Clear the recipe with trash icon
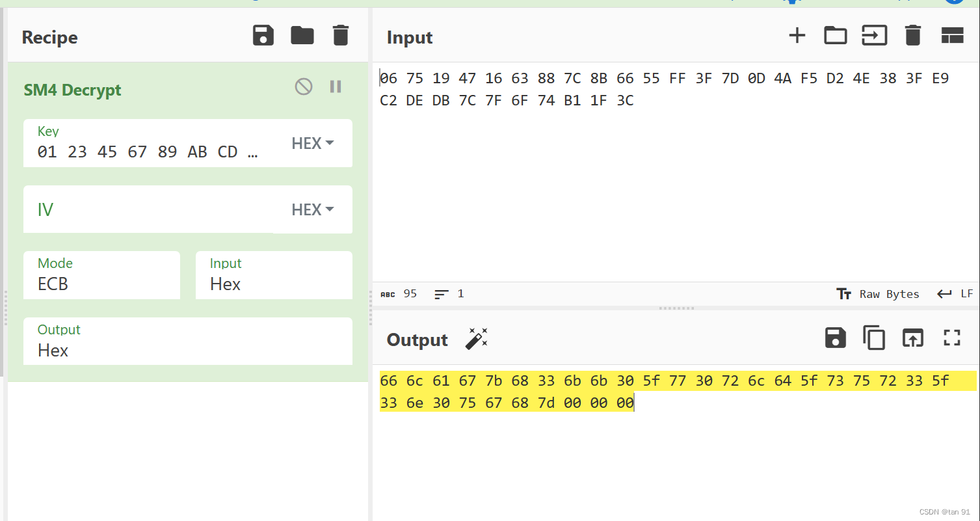980x521 pixels. click(341, 35)
